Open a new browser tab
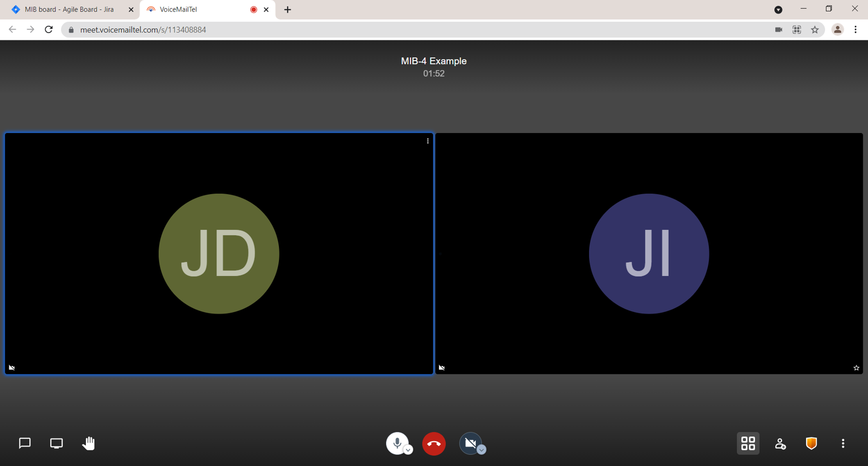The image size is (868, 466). (x=288, y=9)
